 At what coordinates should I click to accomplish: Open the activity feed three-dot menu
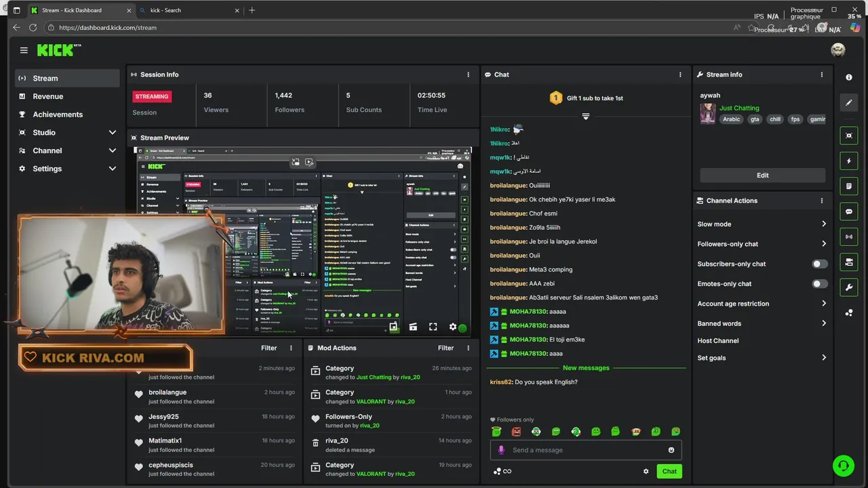tap(291, 348)
